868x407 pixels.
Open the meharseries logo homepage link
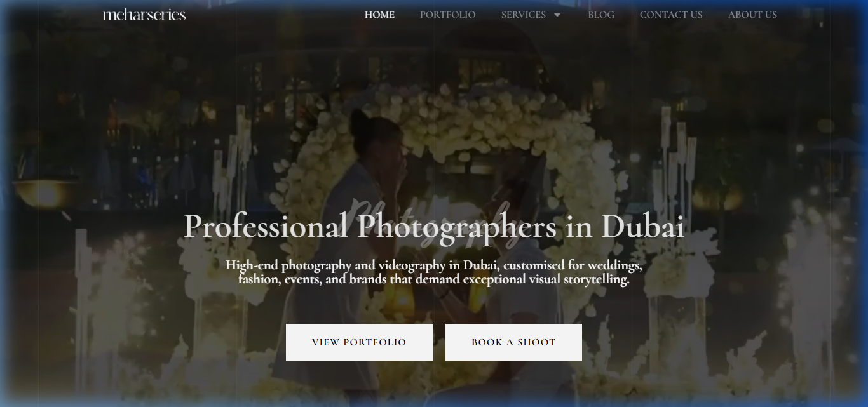[144, 15]
